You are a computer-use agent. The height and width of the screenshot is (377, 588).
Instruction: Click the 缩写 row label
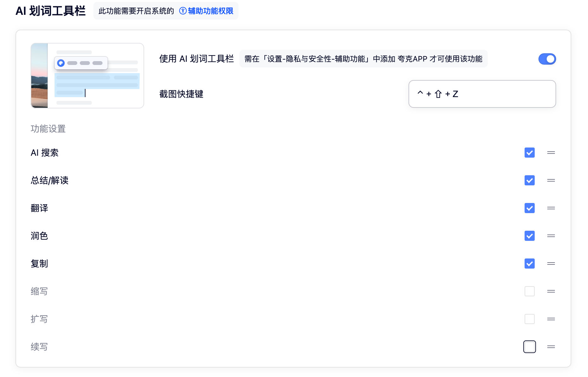point(39,292)
